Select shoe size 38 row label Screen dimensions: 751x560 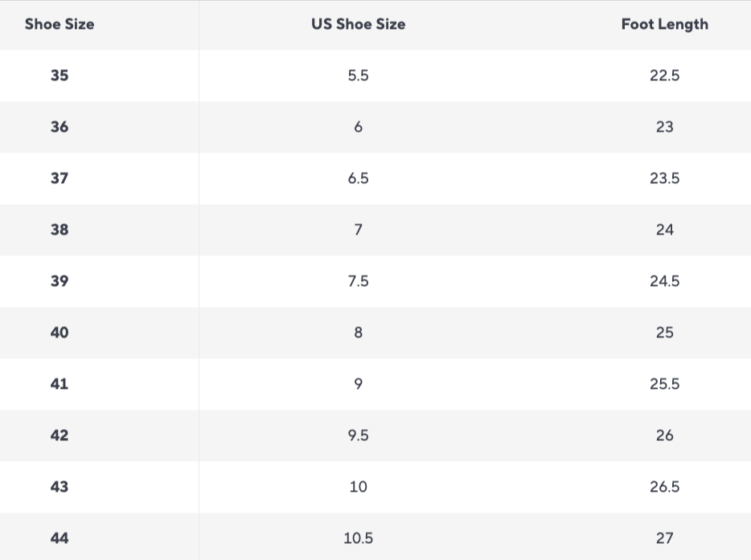(x=60, y=230)
